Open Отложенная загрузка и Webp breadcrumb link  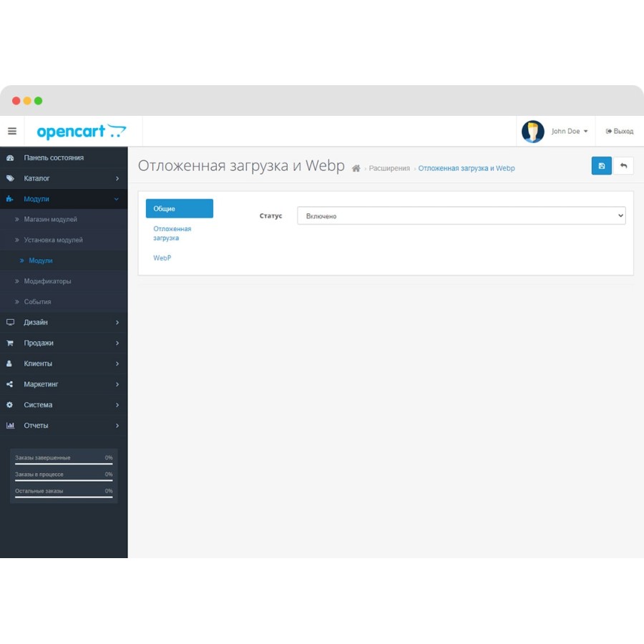(466, 168)
